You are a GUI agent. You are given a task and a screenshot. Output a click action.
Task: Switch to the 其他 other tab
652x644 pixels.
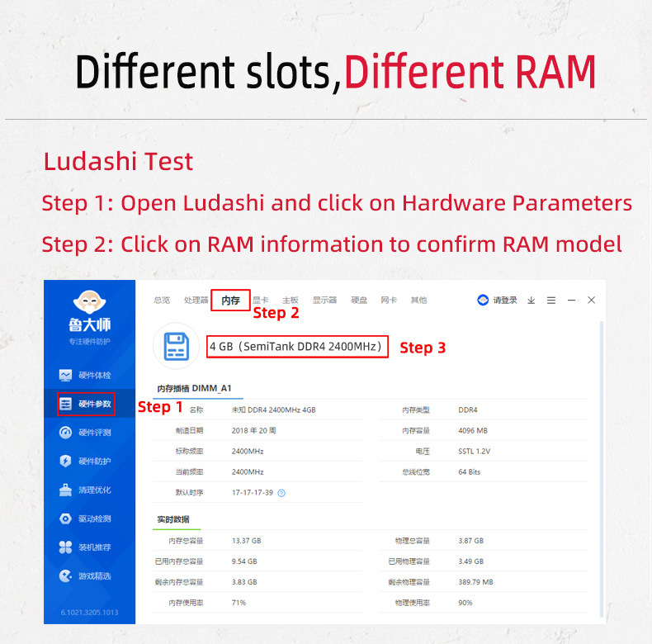pyautogui.click(x=418, y=300)
